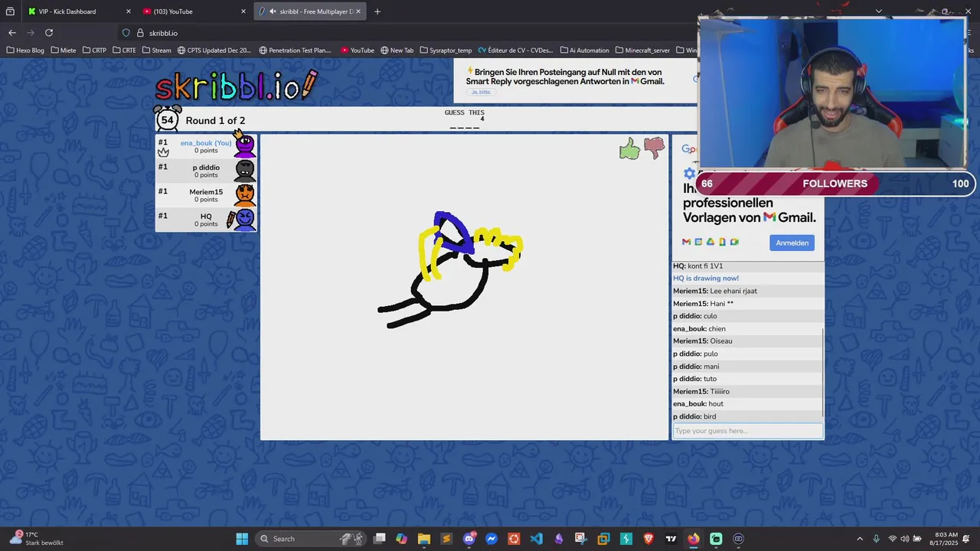Focus the 'Type your guess here' field
Image resolution: width=980 pixels, height=551 pixels.
(748, 431)
